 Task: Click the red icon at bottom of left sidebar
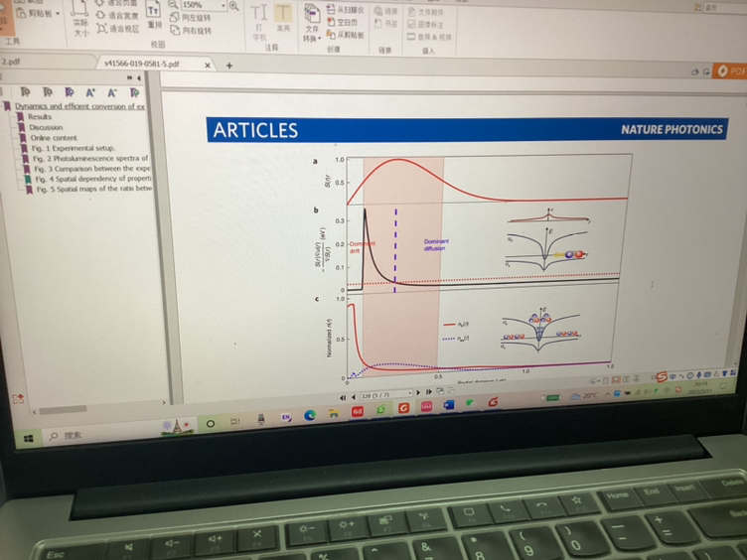coord(18,398)
